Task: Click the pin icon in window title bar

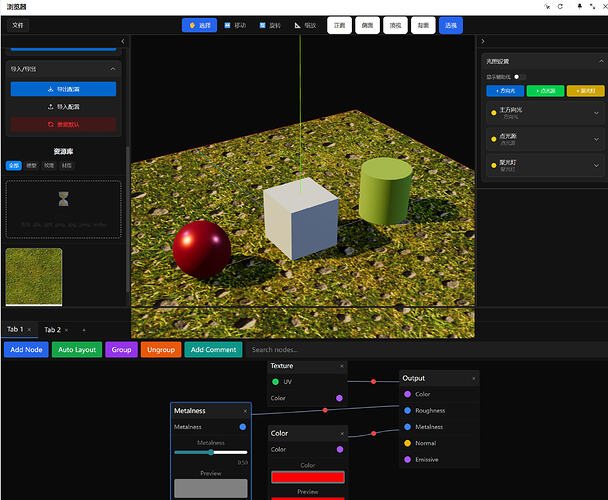Action: point(580,7)
